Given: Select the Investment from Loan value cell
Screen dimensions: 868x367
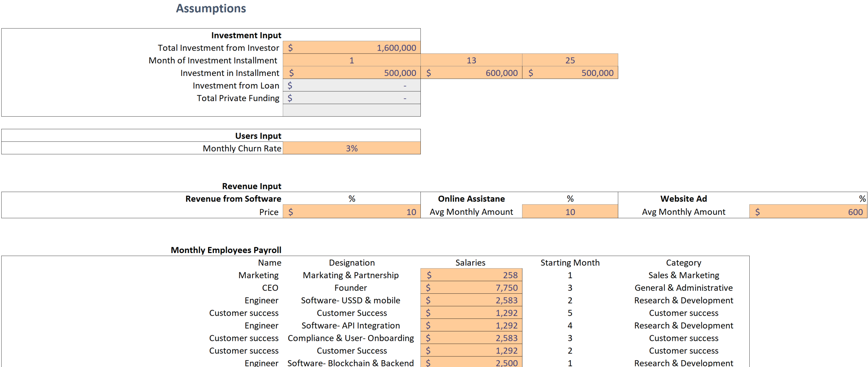Looking at the screenshot, I should 352,85.
